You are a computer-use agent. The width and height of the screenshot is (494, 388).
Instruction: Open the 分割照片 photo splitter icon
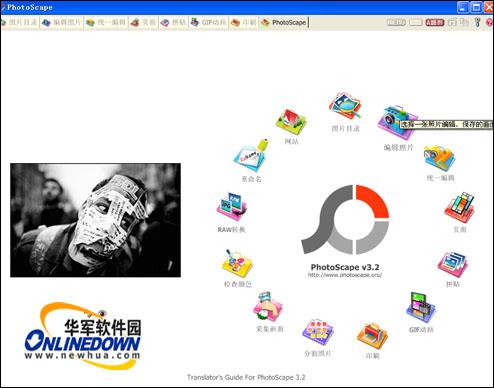point(318,332)
